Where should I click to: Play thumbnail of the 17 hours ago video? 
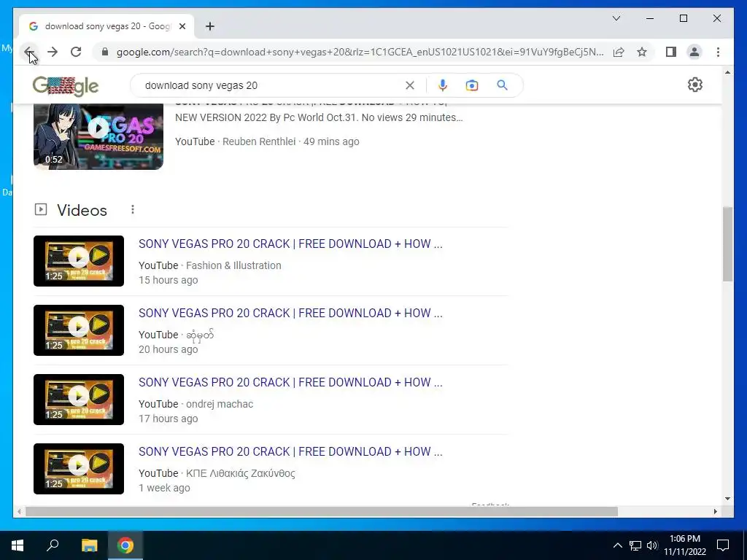[79, 400]
